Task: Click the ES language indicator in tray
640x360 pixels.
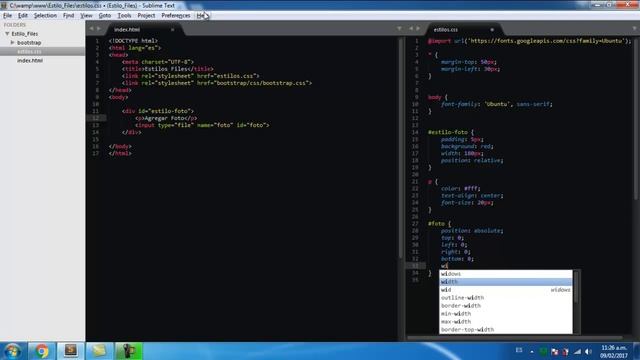Action: (x=519, y=350)
